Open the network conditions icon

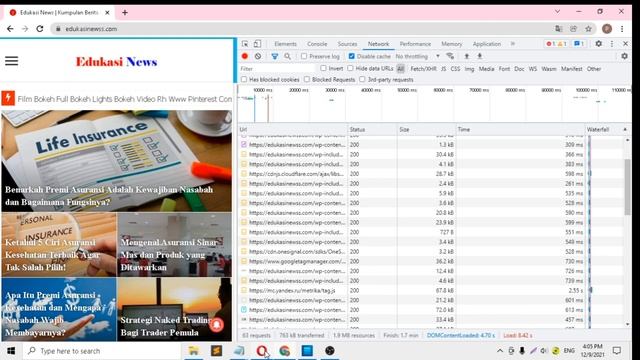tap(450, 56)
